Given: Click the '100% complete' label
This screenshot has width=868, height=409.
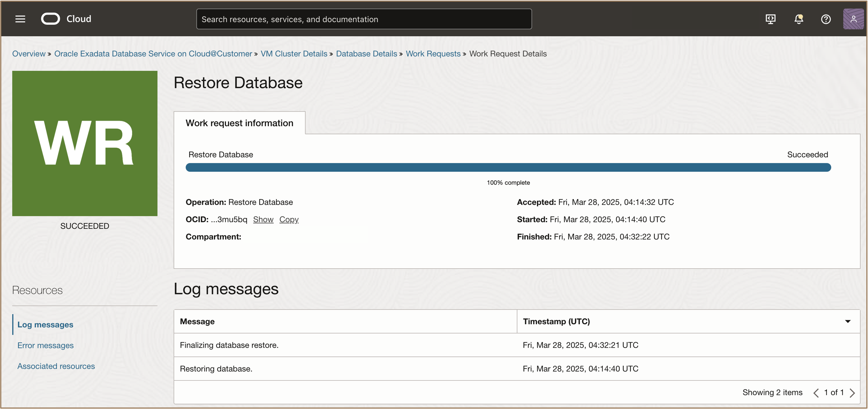Looking at the screenshot, I should tap(508, 183).
